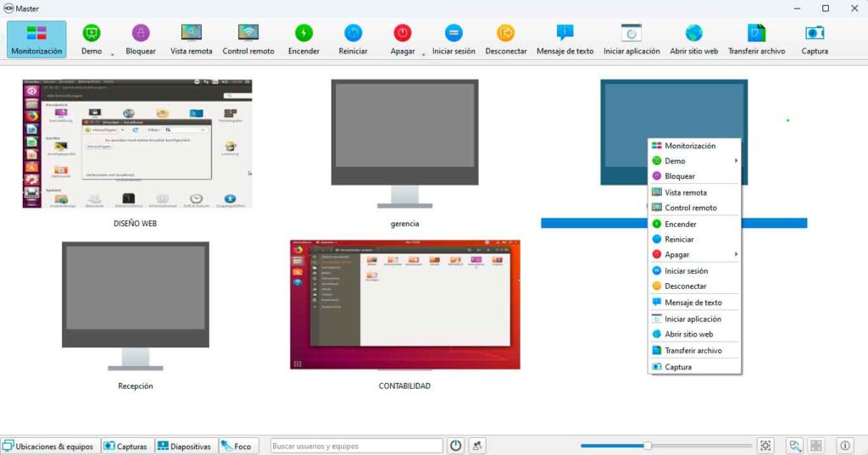The image size is (868, 455).
Task: Click the Desconectar button in the toolbar
Action: coord(506,39)
